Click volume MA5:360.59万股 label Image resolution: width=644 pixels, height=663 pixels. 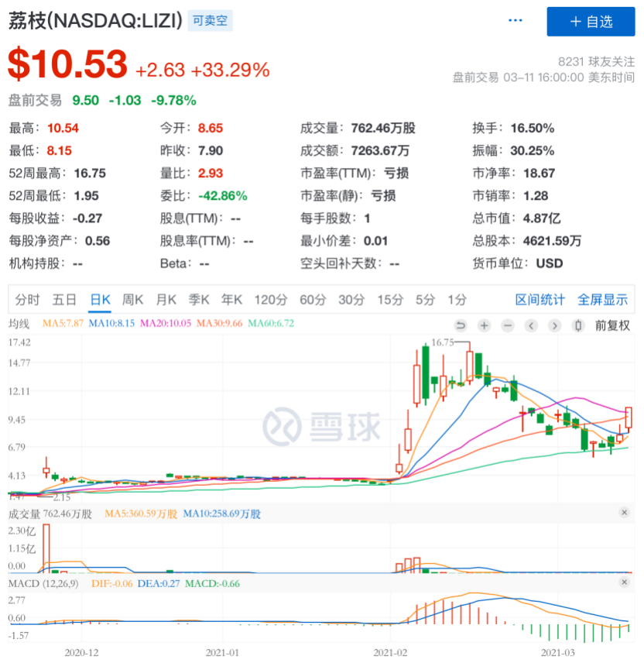click(141, 514)
